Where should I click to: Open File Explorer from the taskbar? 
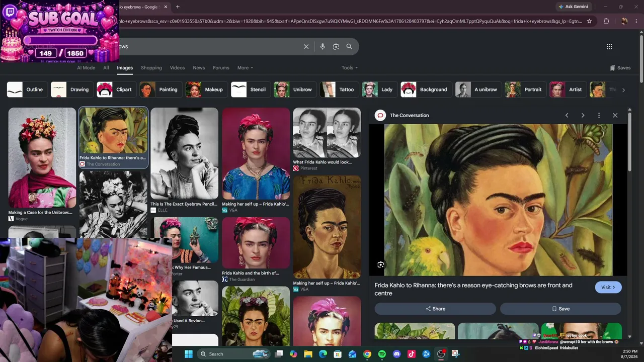click(308, 354)
